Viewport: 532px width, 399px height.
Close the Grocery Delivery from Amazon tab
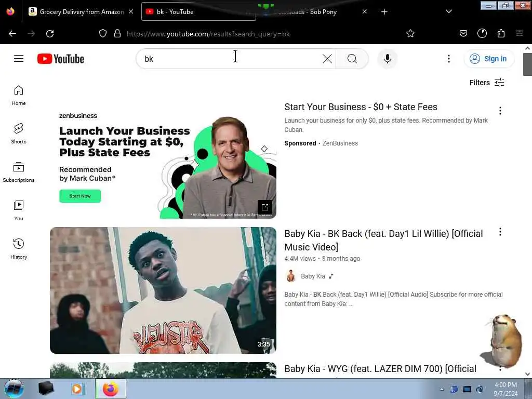(x=131, y=11)
